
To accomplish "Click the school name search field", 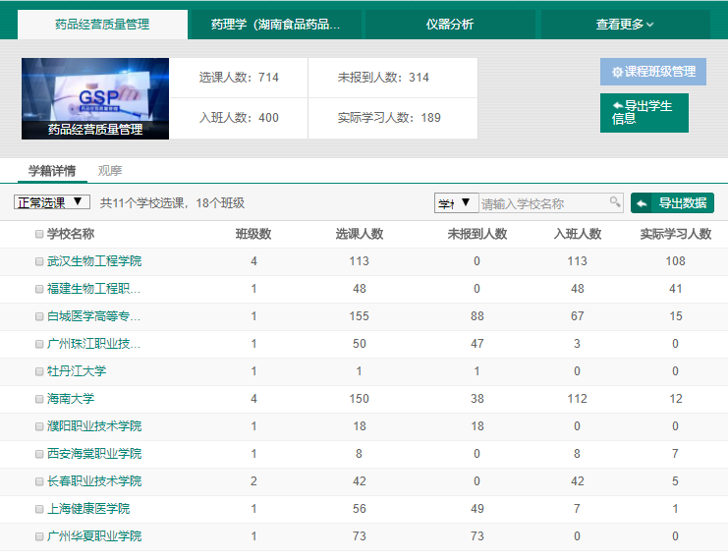I will pyautogui.click(x=544, y=203).
